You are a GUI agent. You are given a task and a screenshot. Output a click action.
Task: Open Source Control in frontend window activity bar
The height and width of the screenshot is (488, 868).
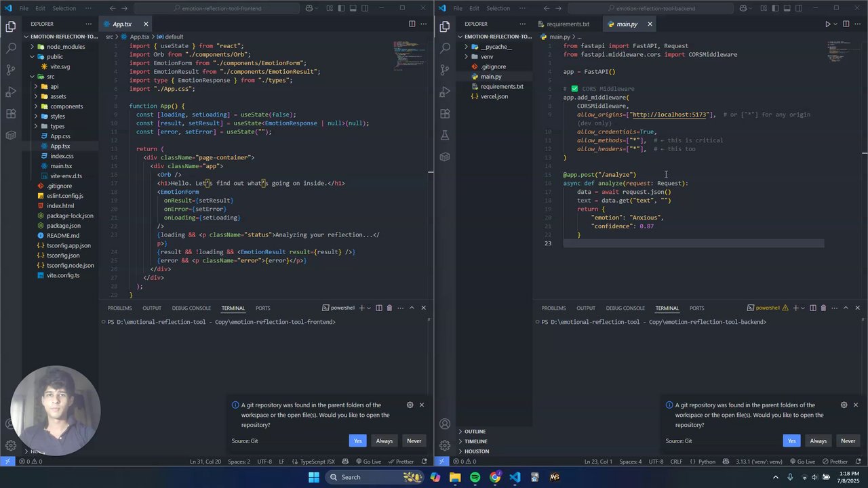pos(11,70)
